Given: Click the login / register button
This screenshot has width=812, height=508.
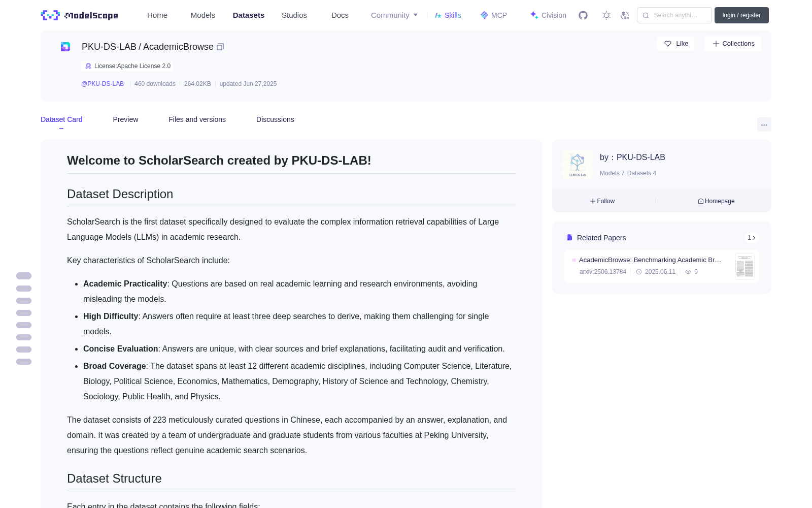Looking at the screenshot, I should [x=741, y=15].
